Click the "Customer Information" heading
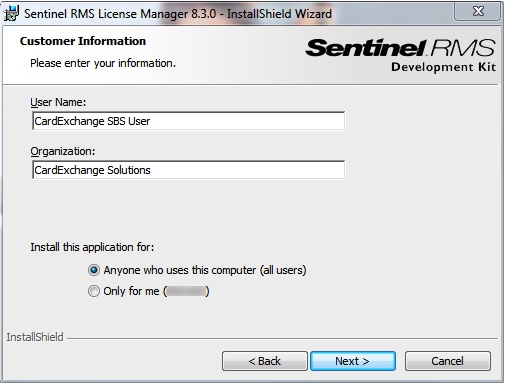505x383 pixels. (x=83, y=41)
